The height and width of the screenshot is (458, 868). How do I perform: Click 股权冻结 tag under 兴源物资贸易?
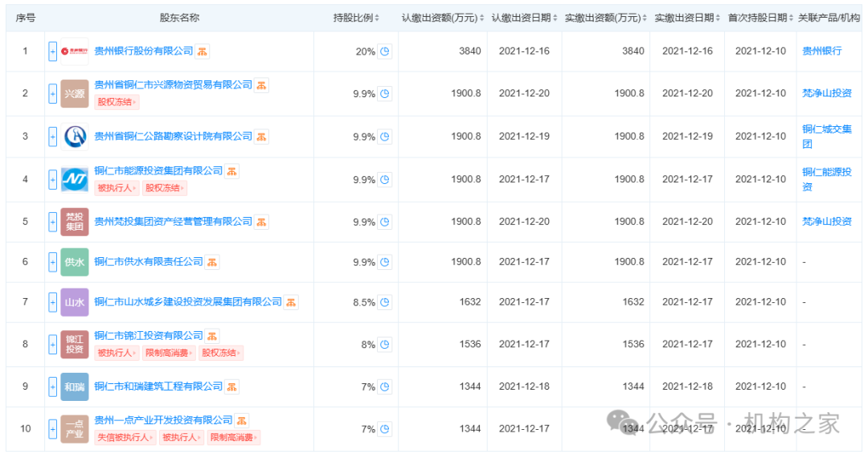coord(117,102)
